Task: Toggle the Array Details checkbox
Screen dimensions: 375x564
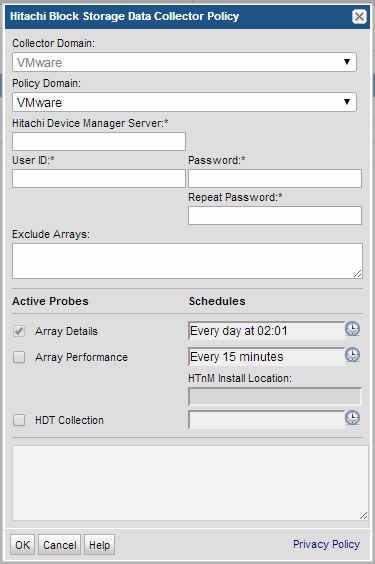Action: (x=19, y=331)
